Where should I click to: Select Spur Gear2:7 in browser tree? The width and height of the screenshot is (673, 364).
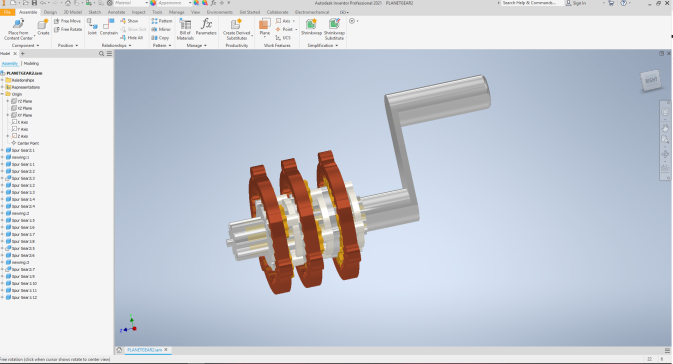coord(20,269)
